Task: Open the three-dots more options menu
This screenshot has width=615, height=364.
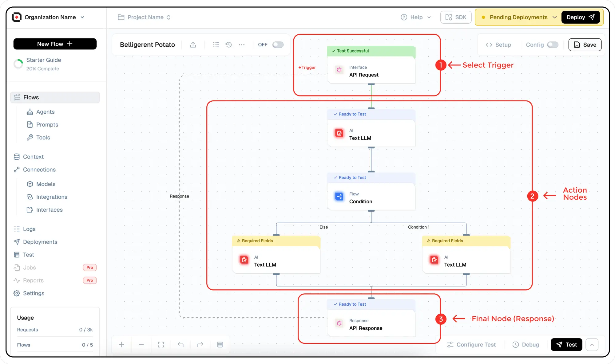Action: click(x=242, y=45)
